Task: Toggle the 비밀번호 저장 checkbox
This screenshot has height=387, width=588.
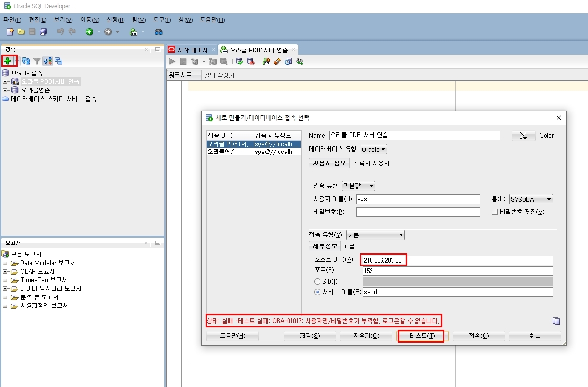Action: [x=495, y=212]
